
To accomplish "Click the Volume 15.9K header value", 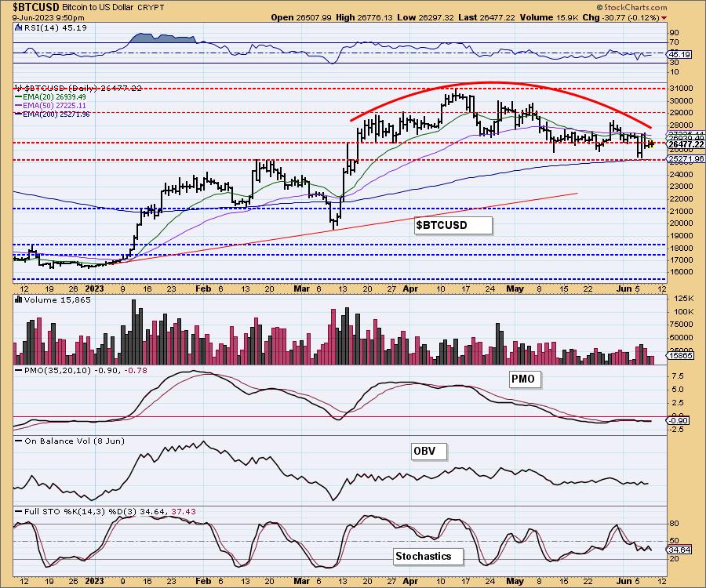I will point(548,17).
